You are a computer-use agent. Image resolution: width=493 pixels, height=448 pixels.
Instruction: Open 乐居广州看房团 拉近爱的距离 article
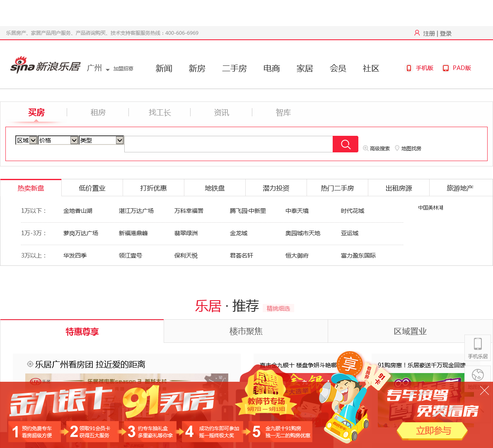[x=90, y=364]
